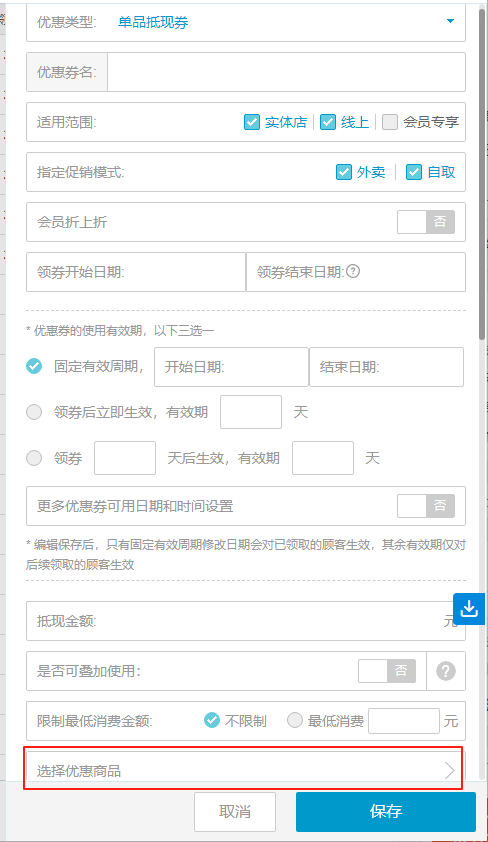Toggle the 会员折上折 switch
488x842 pixels.
[x=426, y=222]
